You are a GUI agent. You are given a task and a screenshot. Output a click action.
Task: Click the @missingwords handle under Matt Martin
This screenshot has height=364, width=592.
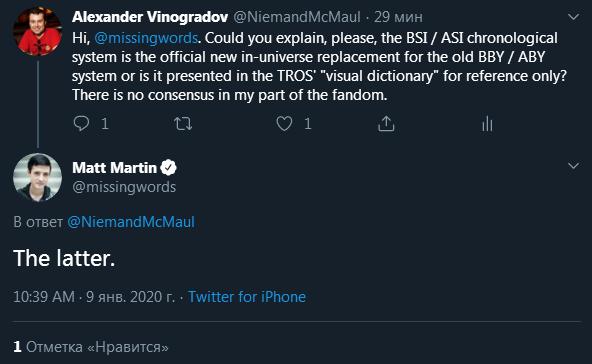(124, 187)
